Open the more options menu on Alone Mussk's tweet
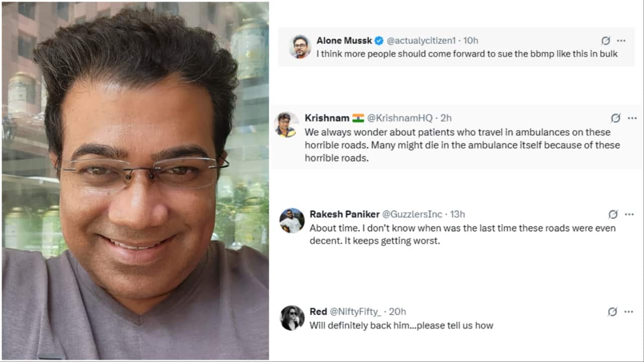Screen dimensions: 644x362 pyautogui.click(x=621, y=41)
